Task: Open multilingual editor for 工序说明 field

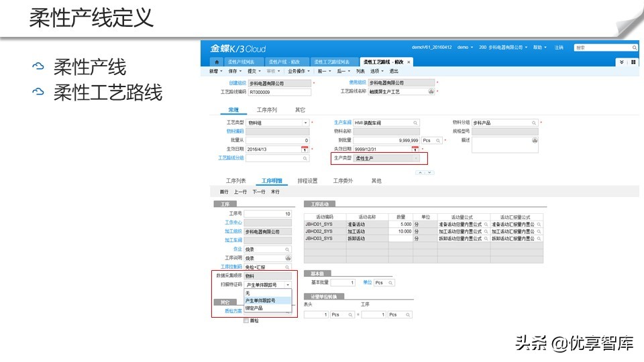Action: click(288, 258)
